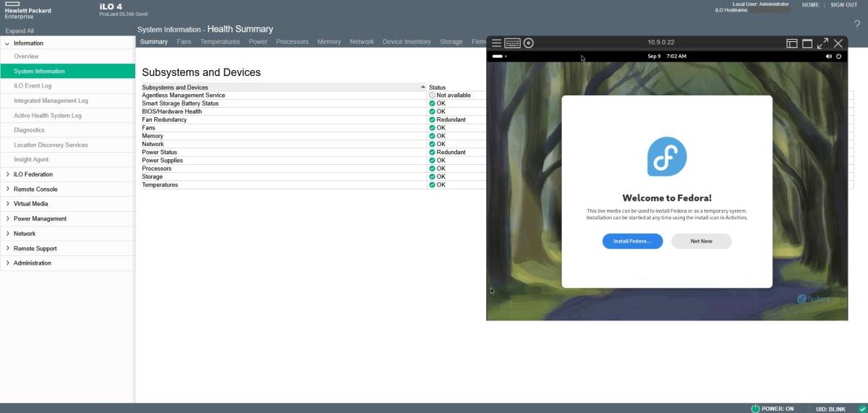Click Smart Storage Battery Status label
The image size is (868, 413).
pos(180,103)
